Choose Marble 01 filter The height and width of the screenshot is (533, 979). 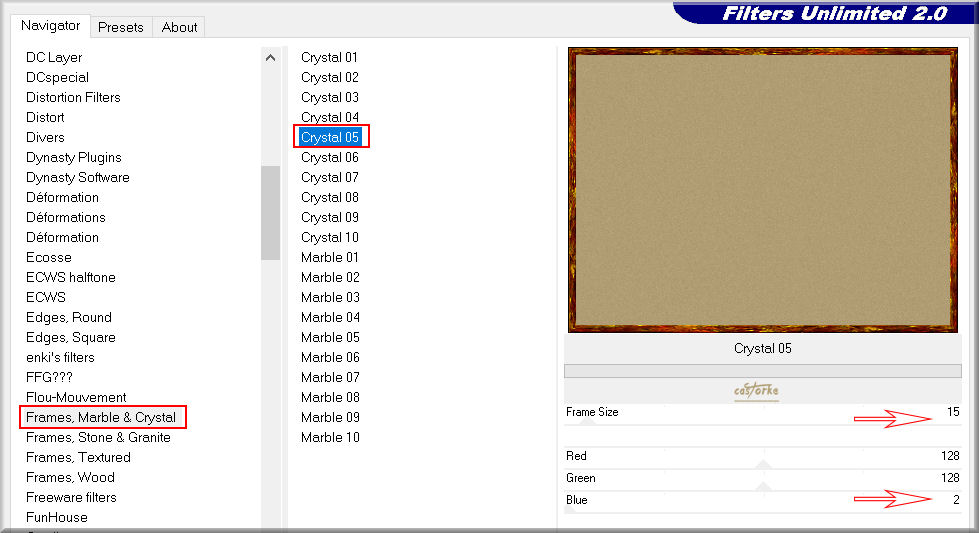pyautogui.click(x=330, y=257)
